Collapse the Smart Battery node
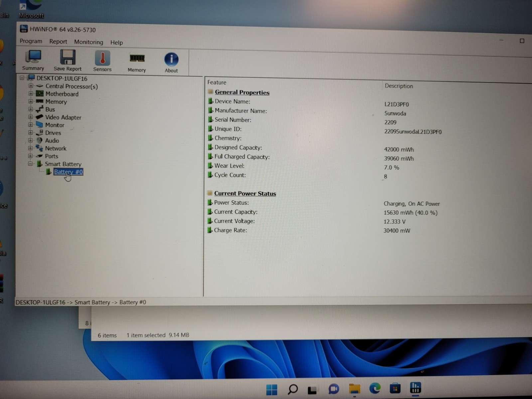Image resolution: width=532 pixels, height=399 pixels. (31, 164)
